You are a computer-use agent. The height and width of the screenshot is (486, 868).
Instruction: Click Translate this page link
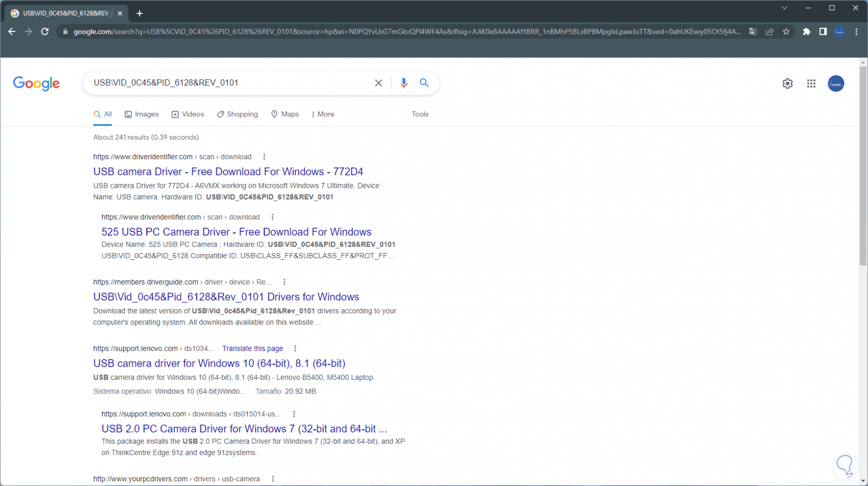pos(253,349)
